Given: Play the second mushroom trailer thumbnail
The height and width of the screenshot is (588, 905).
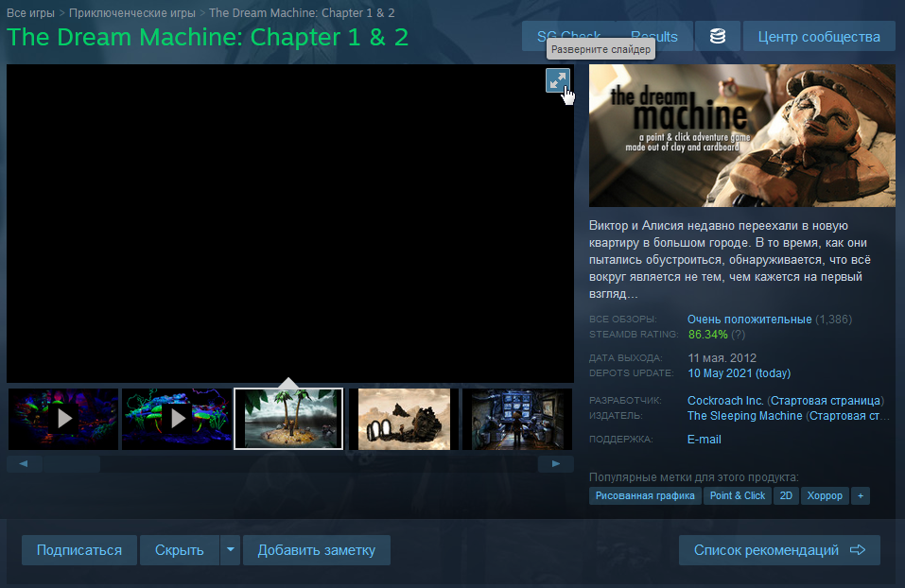Looking at the screenshot, I should point(177,419).
